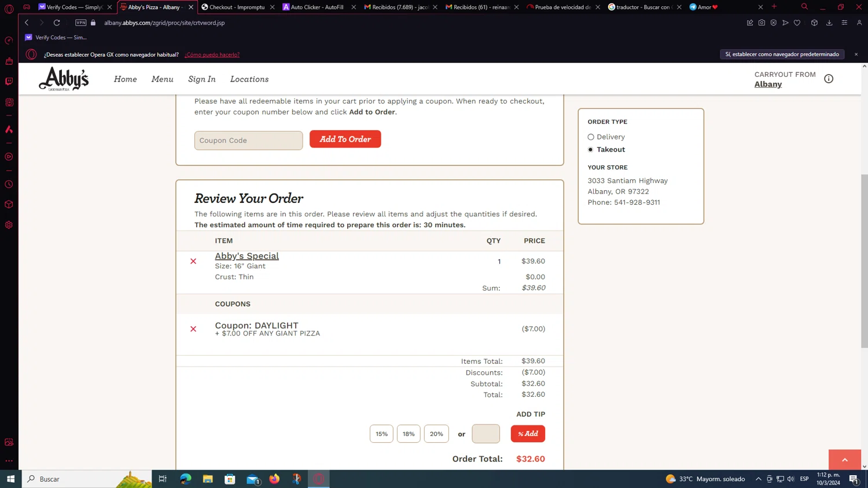Screen dimensions: 868x488
Task: Open GX Control speedometer icon in sidebar
Action: 9,40
